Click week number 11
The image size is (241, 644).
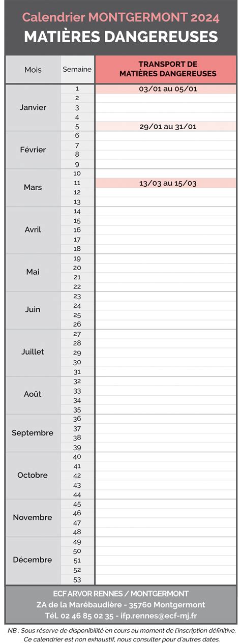77,183
